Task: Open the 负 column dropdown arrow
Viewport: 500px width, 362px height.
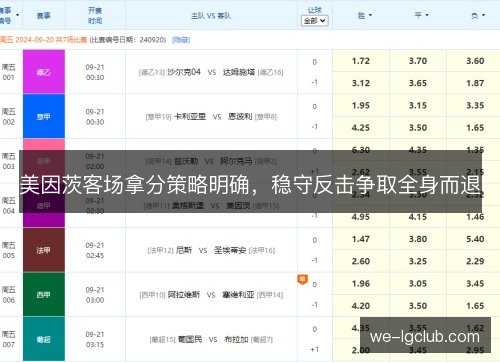Action: 484,15
